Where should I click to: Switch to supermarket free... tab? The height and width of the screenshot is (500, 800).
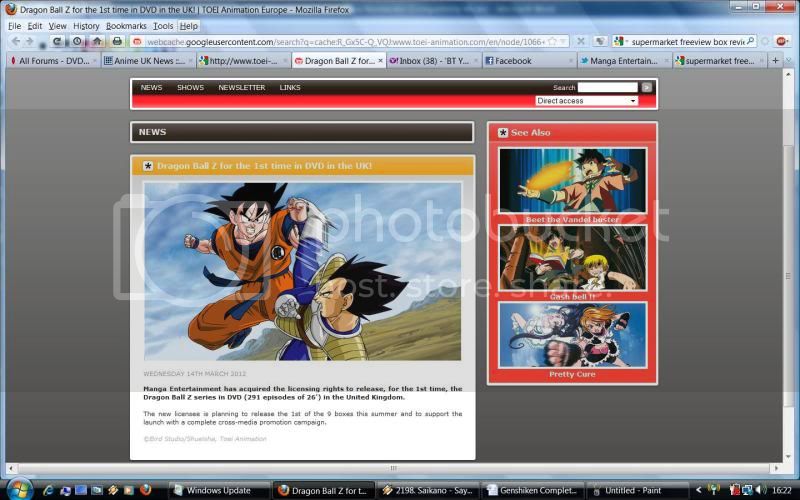(719, 61)
